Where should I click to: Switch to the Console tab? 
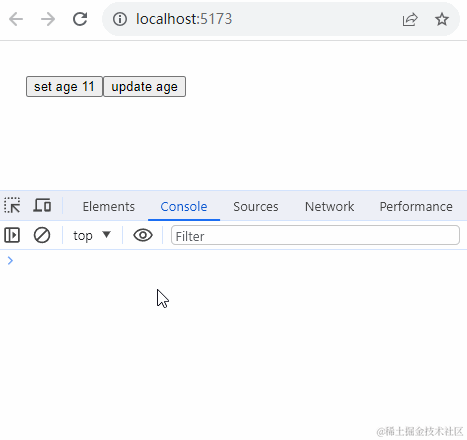(184, 207)
